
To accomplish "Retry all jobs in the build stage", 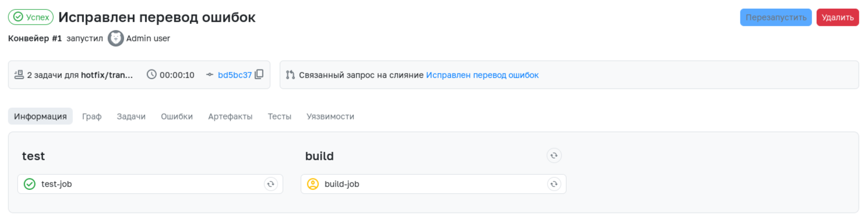I will click(x=554, y=156).
